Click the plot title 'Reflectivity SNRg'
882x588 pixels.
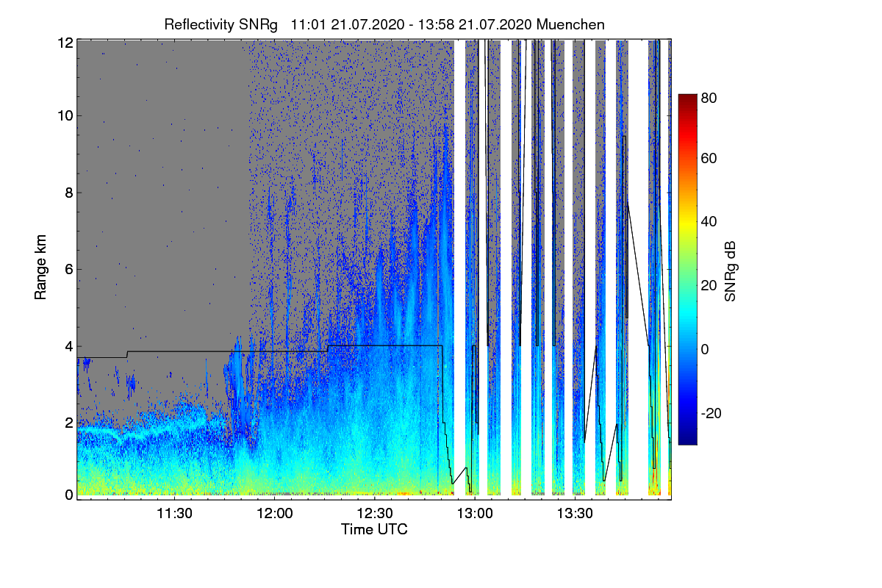click(x=221, y=24)
